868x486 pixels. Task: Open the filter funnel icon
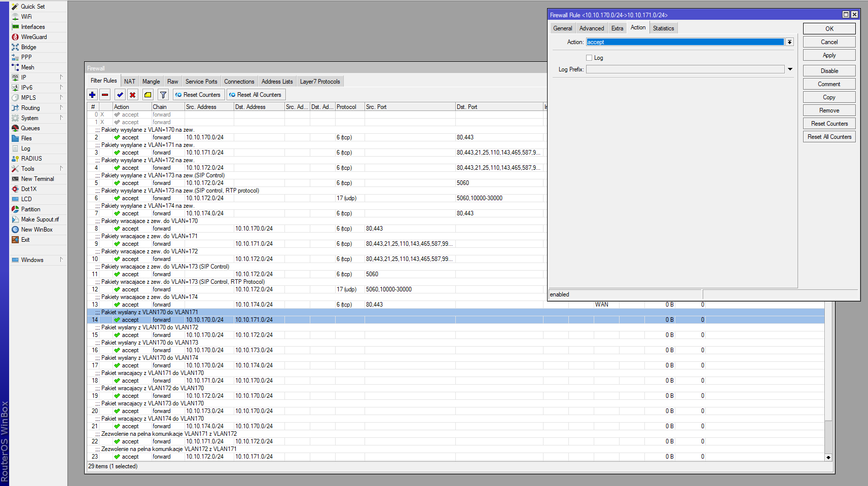tap(163, 95)
